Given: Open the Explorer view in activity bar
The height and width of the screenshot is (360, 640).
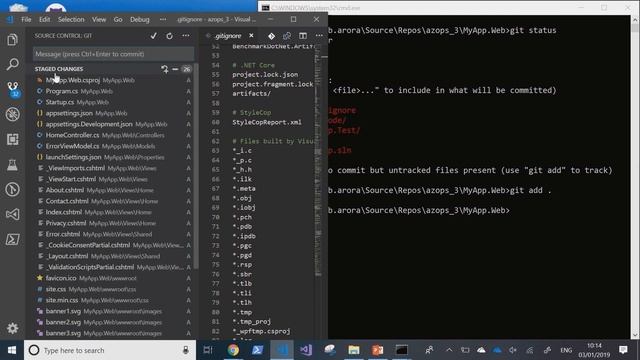Looking at the screenshot, I should click(13, 40).
